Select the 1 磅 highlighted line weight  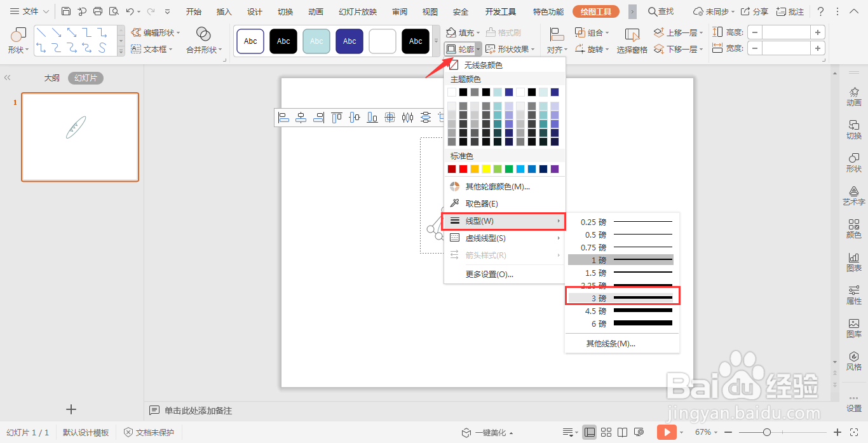tap(622, 259)
